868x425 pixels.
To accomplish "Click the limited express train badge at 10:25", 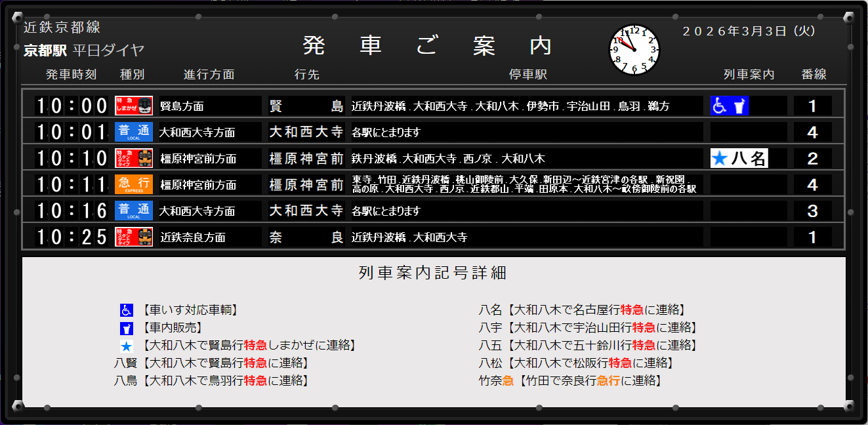I will click(134, 237).
